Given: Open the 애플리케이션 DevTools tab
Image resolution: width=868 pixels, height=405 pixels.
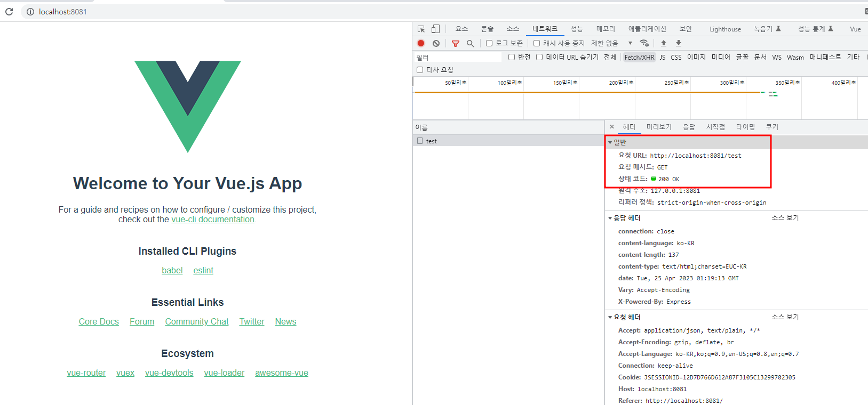Looking at the screenshot, I should 647,29.
